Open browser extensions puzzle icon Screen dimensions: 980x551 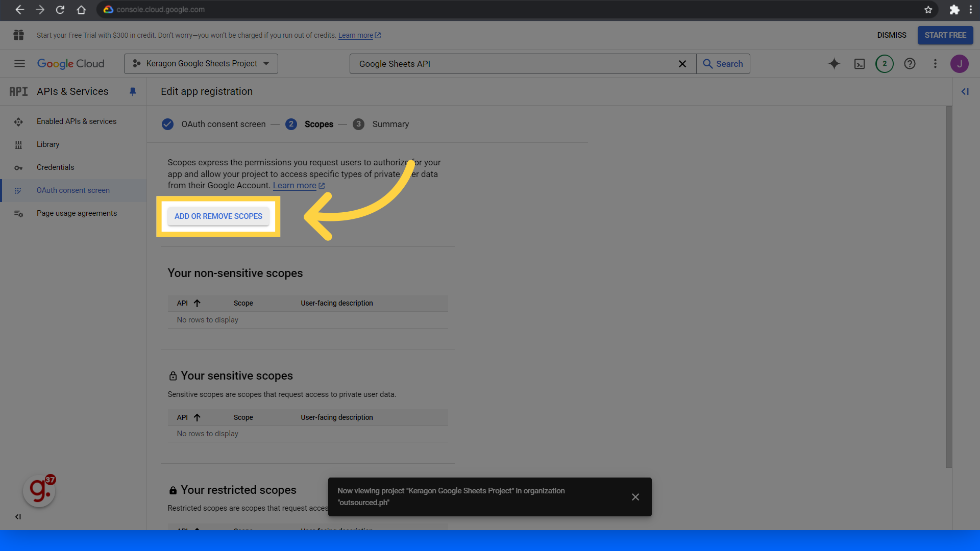[x=954, y=10]
